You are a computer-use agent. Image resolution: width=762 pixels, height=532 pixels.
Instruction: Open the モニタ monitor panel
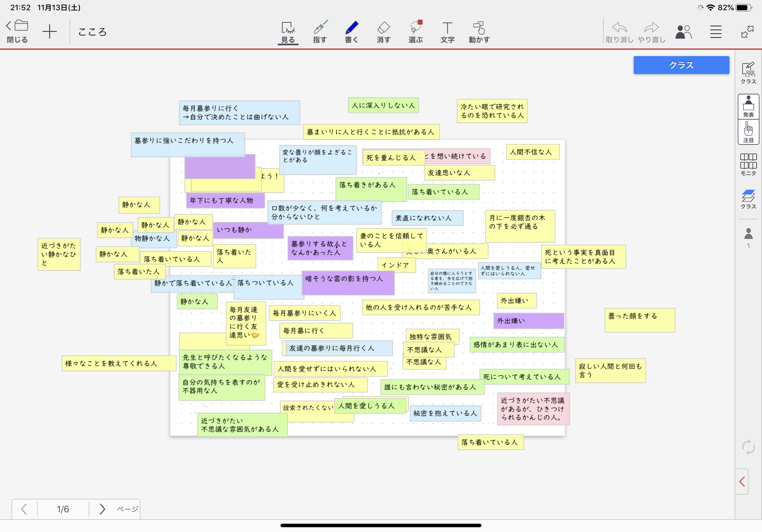748,164
